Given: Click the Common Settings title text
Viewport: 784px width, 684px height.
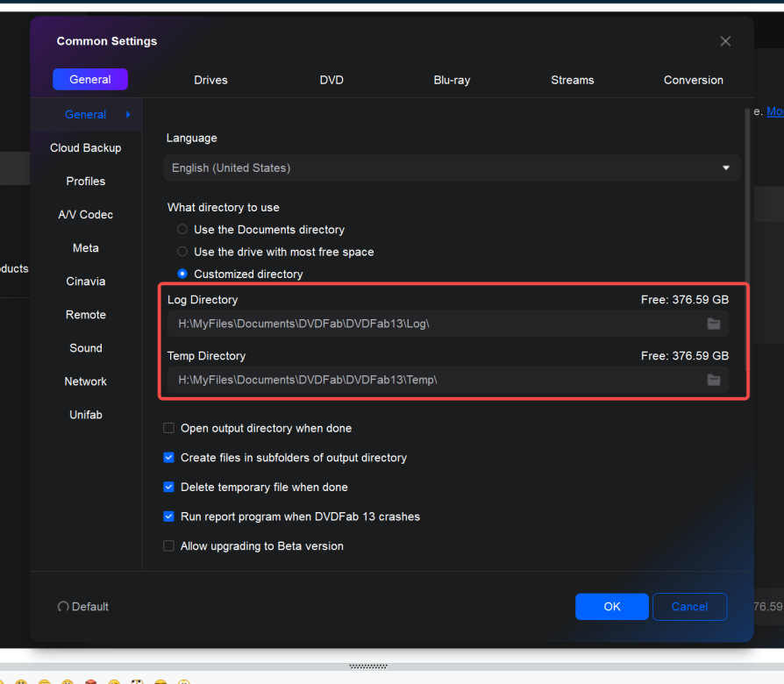Looking at the screenshot, I should [106, 41].
